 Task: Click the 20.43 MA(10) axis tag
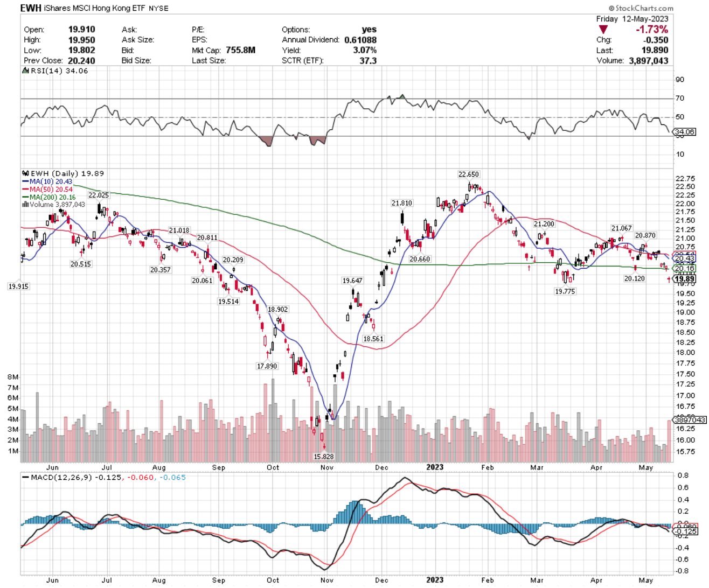684,258
